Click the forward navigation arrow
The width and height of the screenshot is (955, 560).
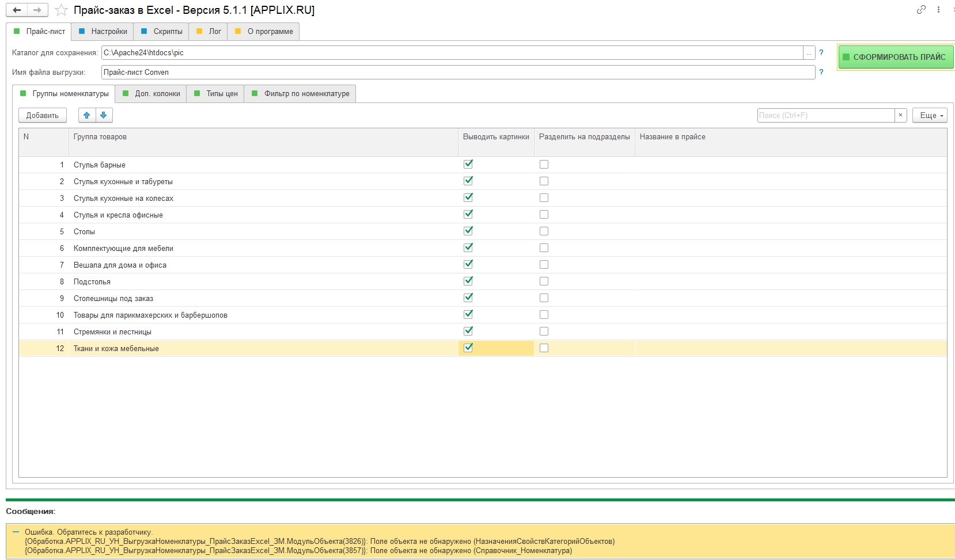(37, 10)
